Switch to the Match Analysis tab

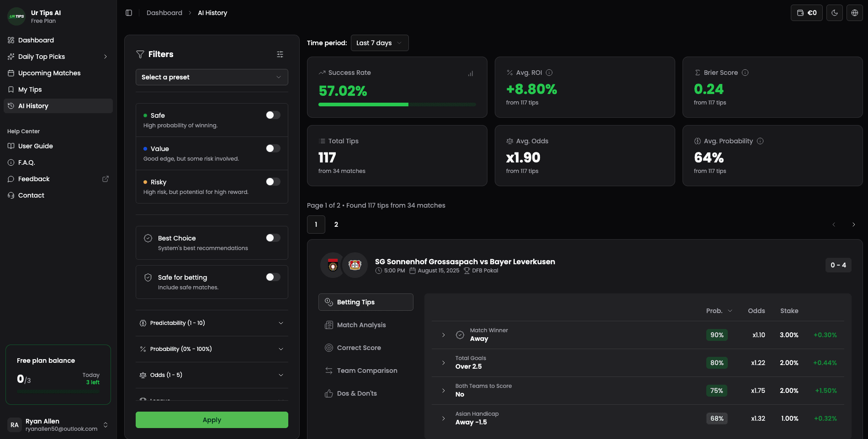tap(361, 325)
